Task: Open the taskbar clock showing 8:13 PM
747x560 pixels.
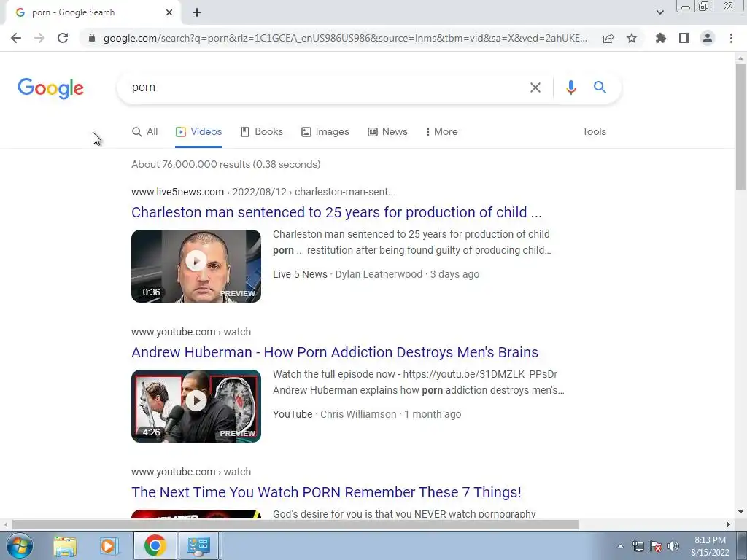Action: tap(710, 546)
